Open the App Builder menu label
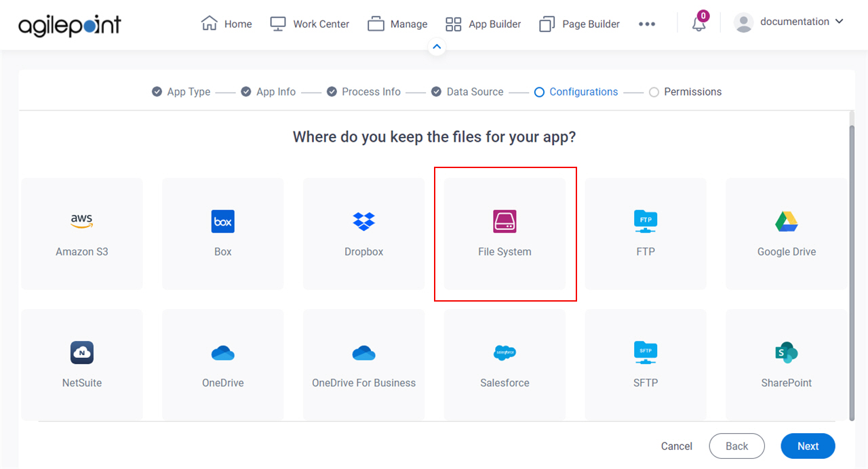Screen dimensions: 868x469 click(495, 24)
